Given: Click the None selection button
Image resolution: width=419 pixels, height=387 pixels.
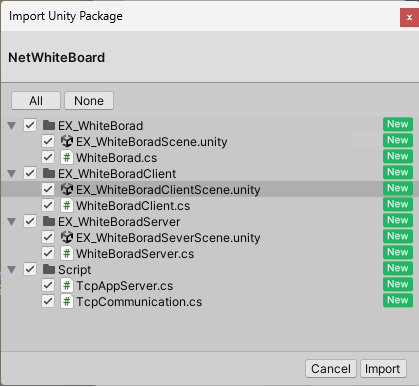Looking at the screenshot, I should pos(89,101).
